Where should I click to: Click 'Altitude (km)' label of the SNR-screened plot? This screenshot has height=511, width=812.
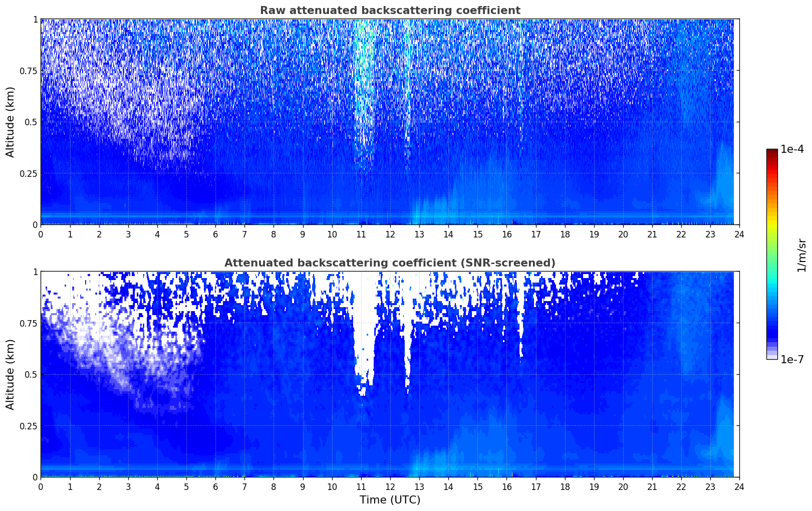[x=10, y=374]
